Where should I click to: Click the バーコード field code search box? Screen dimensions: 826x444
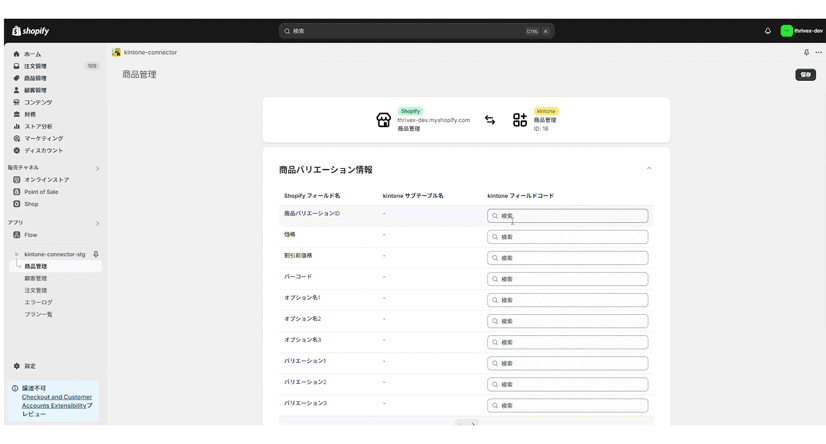567,279
